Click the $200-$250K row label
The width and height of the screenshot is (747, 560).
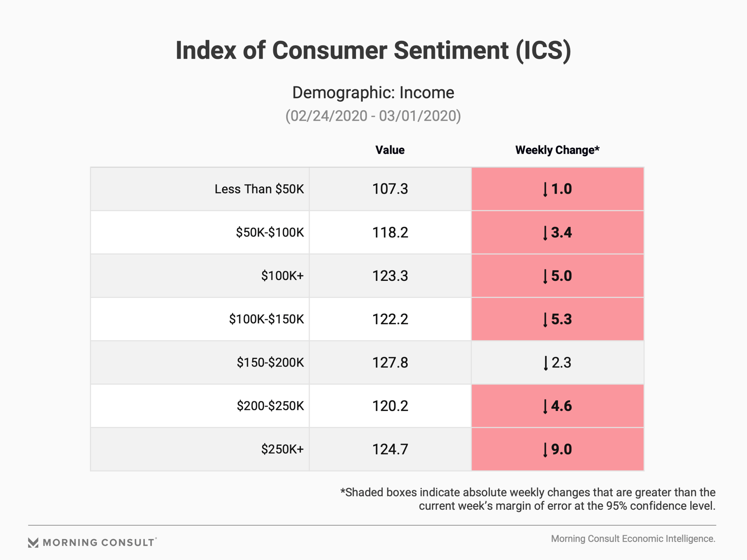click(270, 406)
